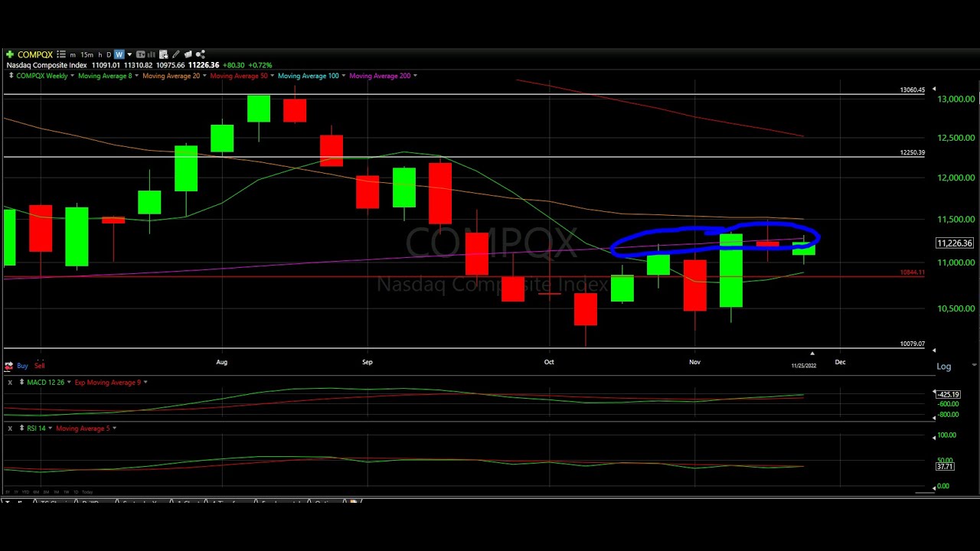Open the Moving Average 5 dropdown
Viewport: 980px width, 551px height.
point(114,428)
